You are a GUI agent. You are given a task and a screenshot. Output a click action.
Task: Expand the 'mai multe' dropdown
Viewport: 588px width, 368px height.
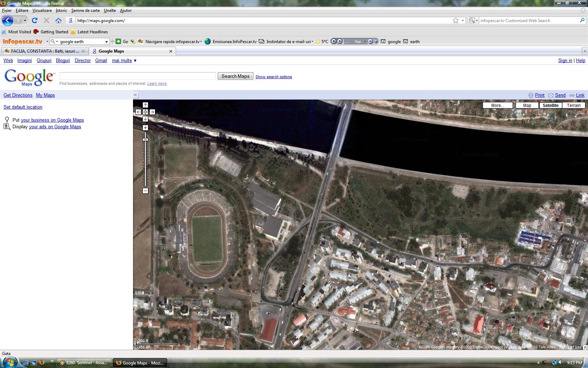(124, 61)
